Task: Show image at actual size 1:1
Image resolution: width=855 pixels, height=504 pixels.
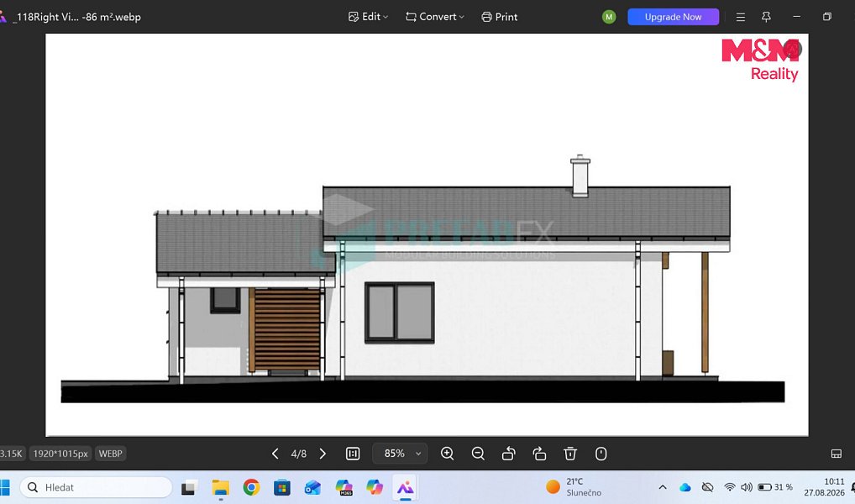Action: pyautogui.click(x=353, y=454)
